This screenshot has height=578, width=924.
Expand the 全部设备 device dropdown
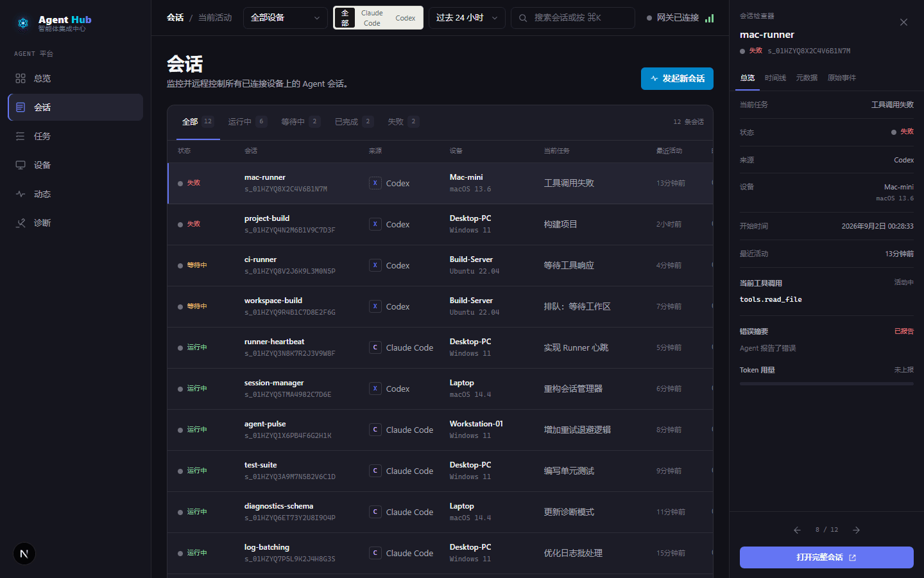click(286, 18)
